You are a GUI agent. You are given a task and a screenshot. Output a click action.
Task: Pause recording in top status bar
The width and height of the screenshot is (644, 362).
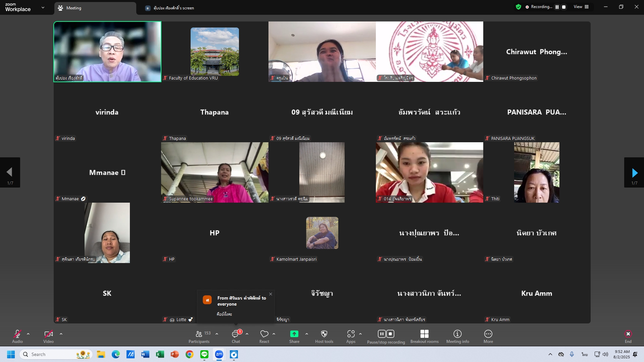tap(557, 7)
